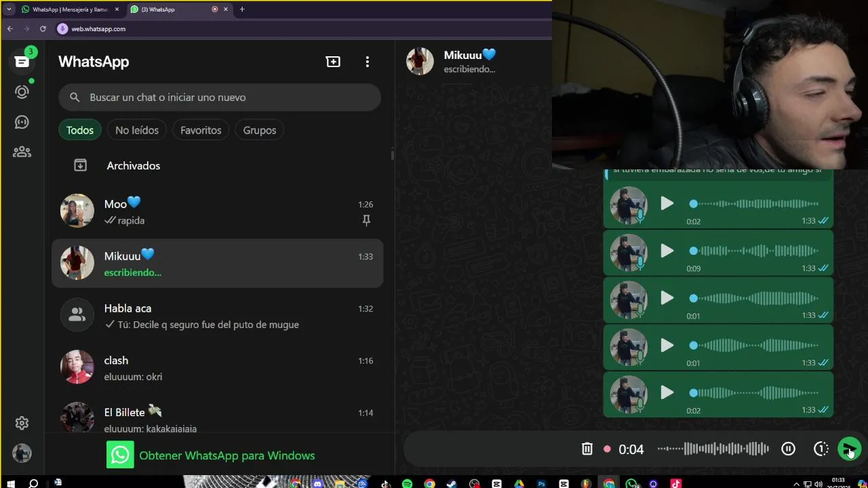Viewport: 868px width, 488px height.
Task: Play the first 0:02 voice message
Action: coord(667,203)
